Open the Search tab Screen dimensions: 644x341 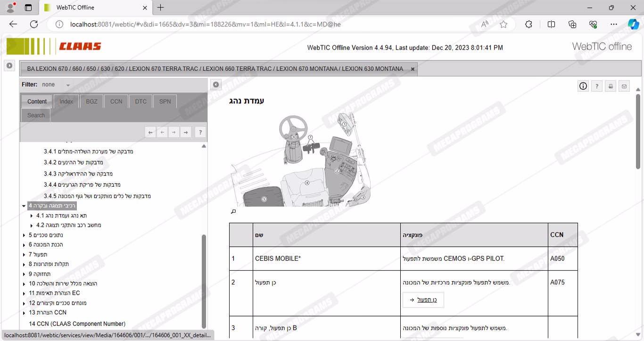point(36,115)
